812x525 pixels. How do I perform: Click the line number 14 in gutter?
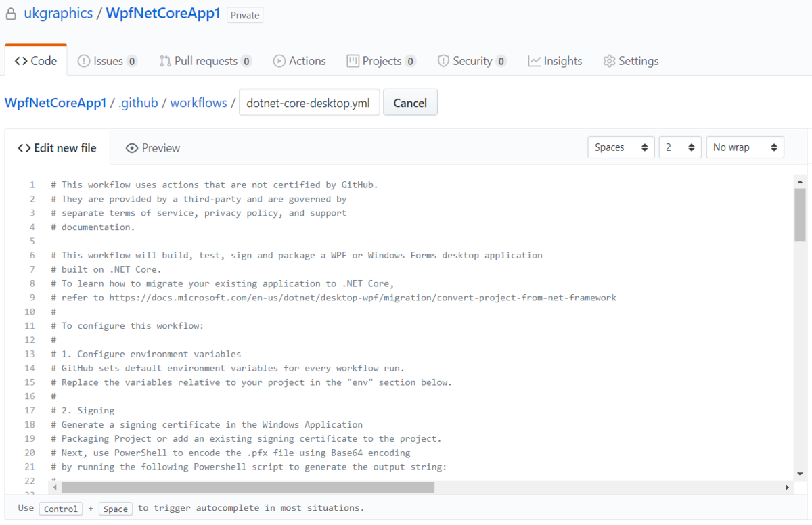[30, 368]
